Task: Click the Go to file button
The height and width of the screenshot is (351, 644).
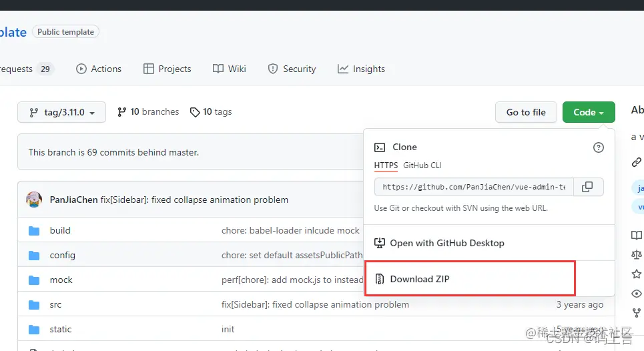Action: pos(526,112)
